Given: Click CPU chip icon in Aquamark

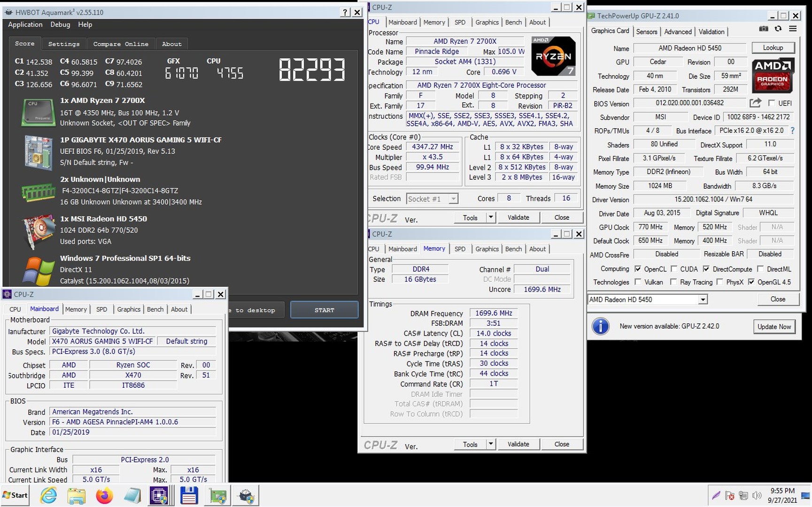Looking at the screenshot, I should point(38,113).
